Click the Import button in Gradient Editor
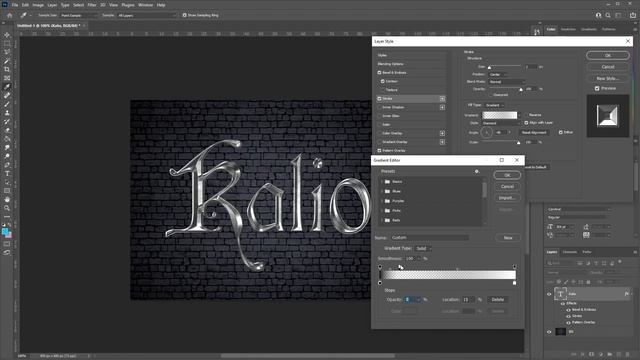 [507, 198]
